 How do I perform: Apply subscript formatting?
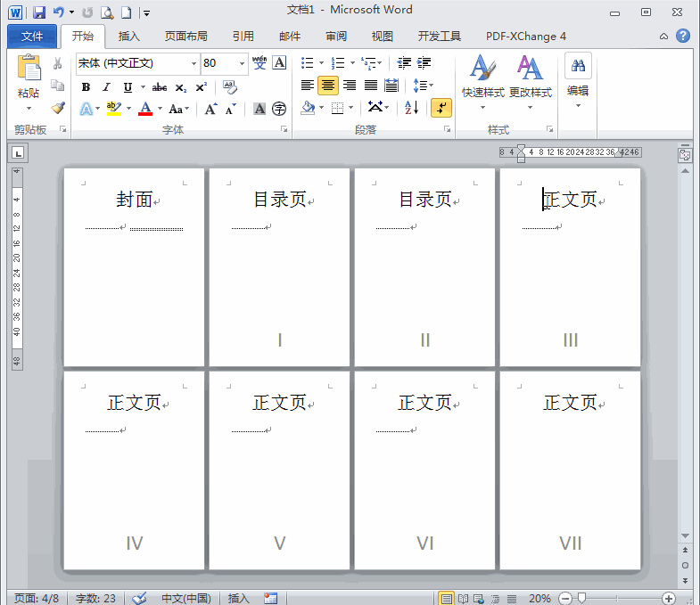pos(180,87)
